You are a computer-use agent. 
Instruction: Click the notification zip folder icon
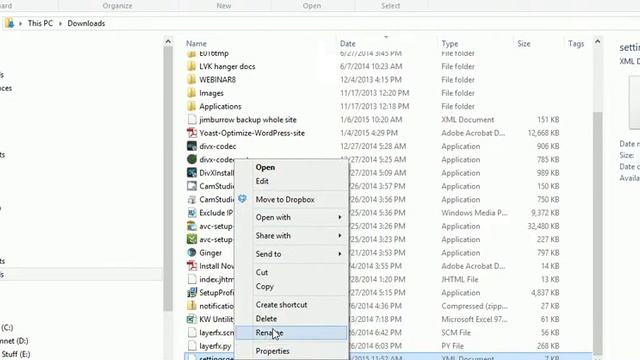[191, 306]
